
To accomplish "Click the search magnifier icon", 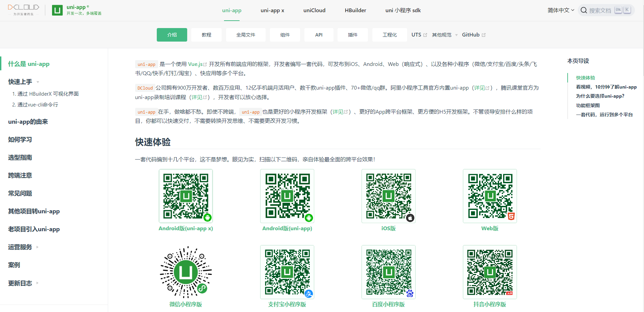I will 584,10.
